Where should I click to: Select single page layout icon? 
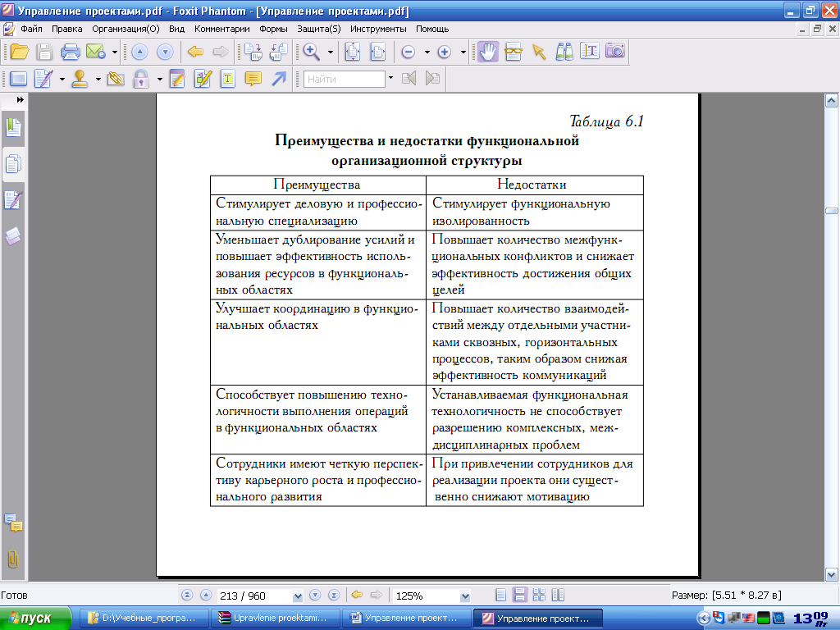[501, 596]
